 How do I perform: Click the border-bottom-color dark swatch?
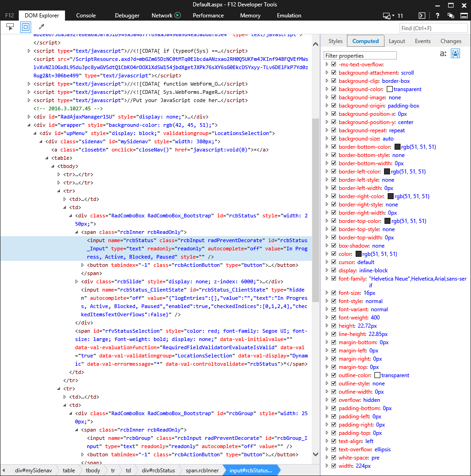(x=398, y=147)
